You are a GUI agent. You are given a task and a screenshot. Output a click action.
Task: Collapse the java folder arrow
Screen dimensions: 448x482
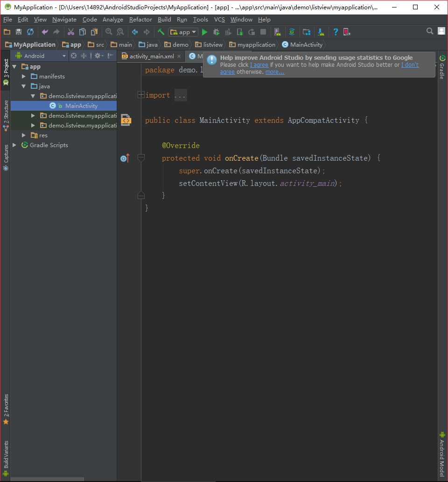[24, 86]
